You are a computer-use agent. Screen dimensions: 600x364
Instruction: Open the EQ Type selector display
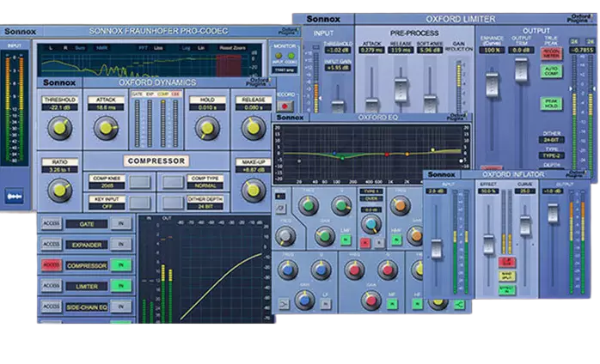pos(370,191)
